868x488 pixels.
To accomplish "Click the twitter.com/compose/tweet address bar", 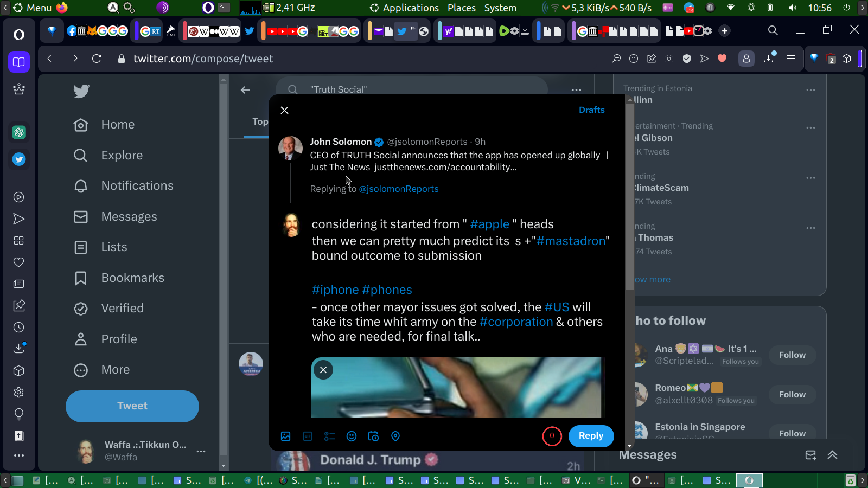I will pyautogui.click(x=203, y=59).
